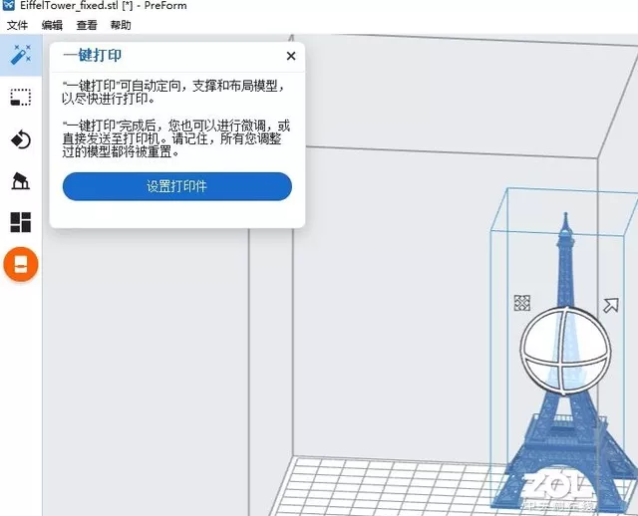Open the 文件 menu
This screenshot has width=638, height=516.
17,25
